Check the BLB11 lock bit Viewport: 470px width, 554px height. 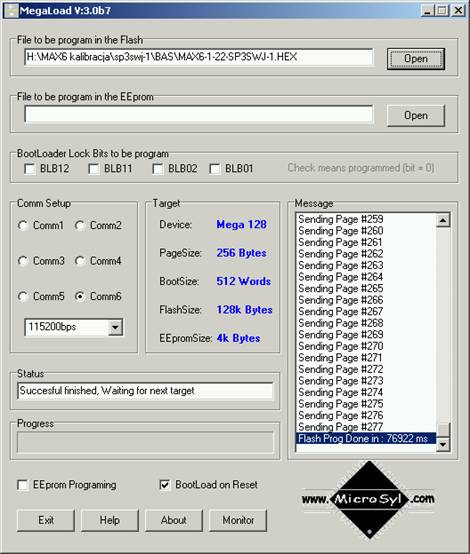click(x=94, y=169)
